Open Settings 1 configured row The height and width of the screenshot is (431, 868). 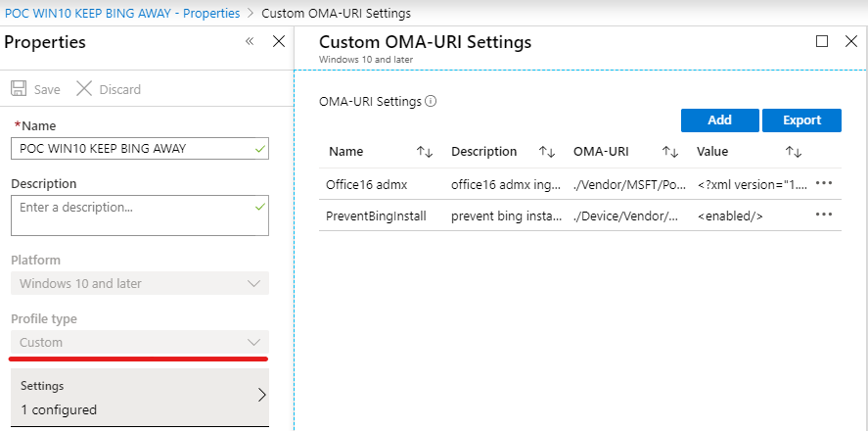(x=140, y=398)
